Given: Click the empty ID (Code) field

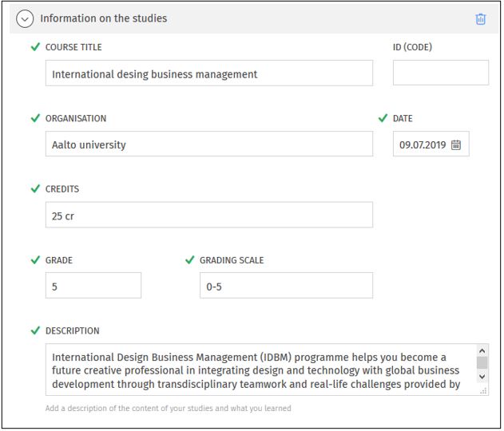Looking at the screenshot, I should (440, 73).
